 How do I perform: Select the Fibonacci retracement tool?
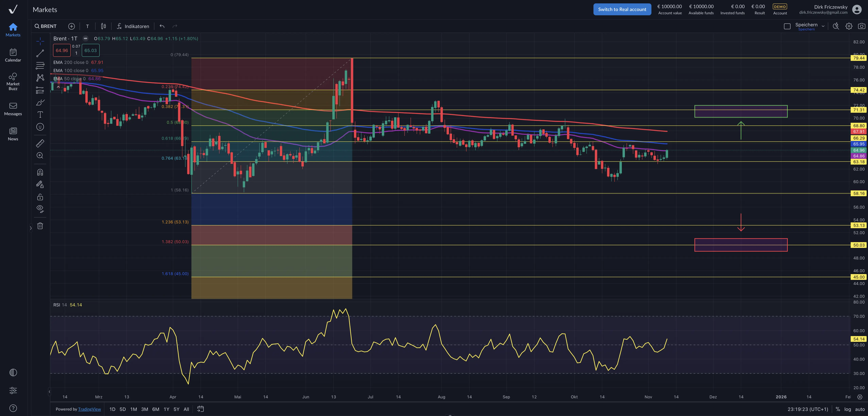click(40, 65)
